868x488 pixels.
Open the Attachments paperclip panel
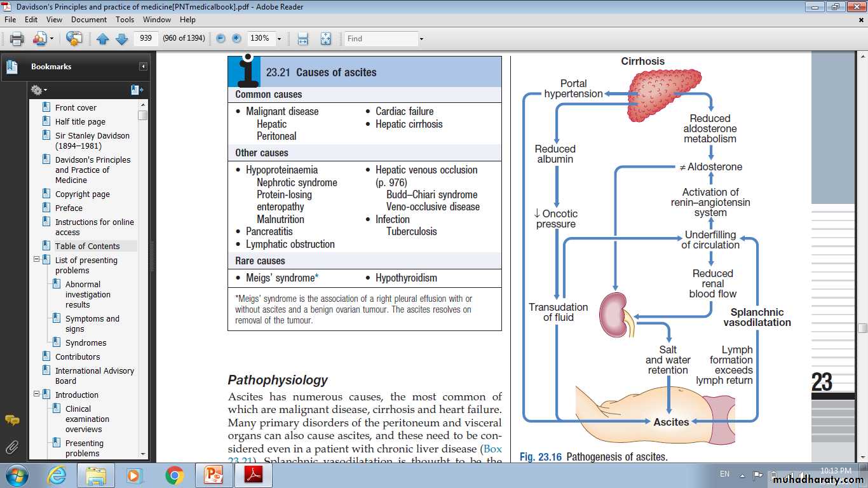pyautogui.click(x=11, y=447)
